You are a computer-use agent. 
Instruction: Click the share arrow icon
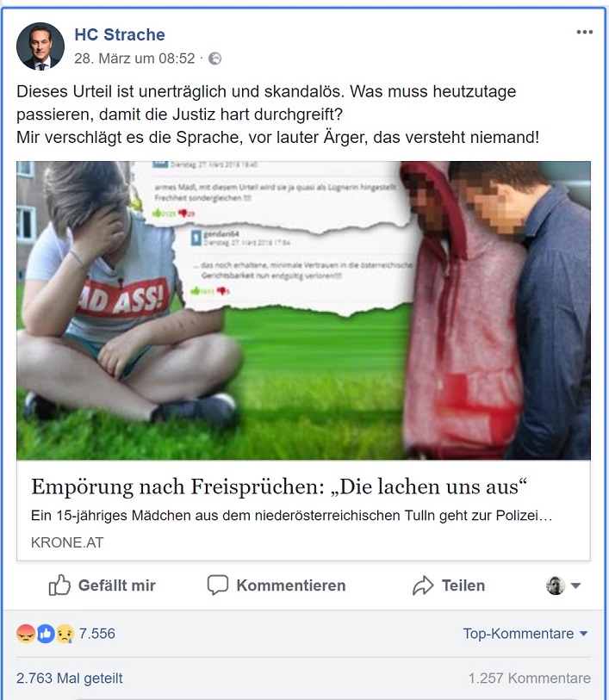(x=423, y=585)
